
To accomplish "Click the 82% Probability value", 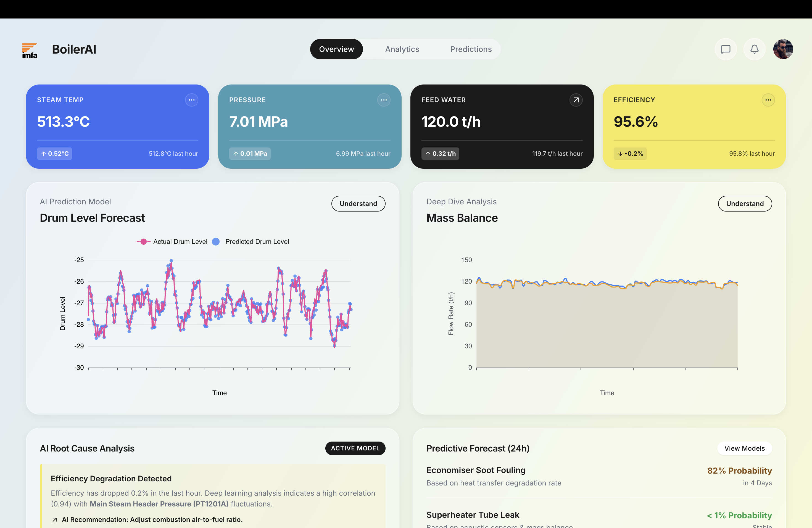I will [x=739, y=471].
